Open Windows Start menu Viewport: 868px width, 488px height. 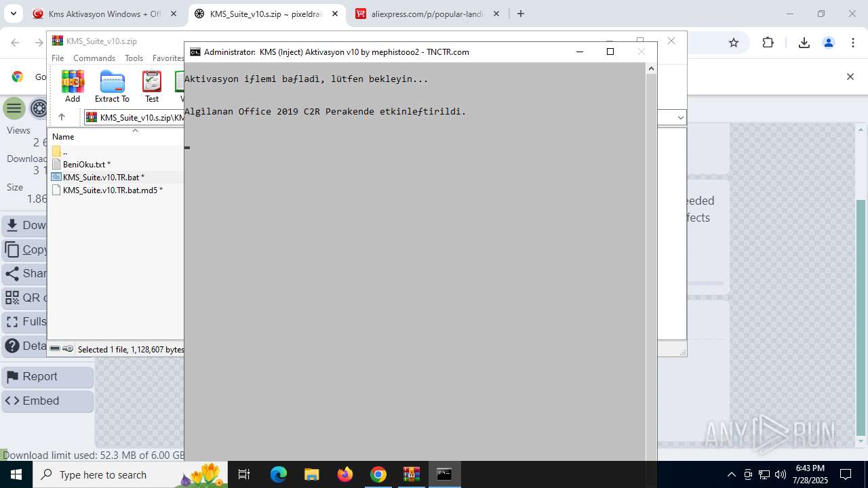pyautogui.click(x=16, y=474)
